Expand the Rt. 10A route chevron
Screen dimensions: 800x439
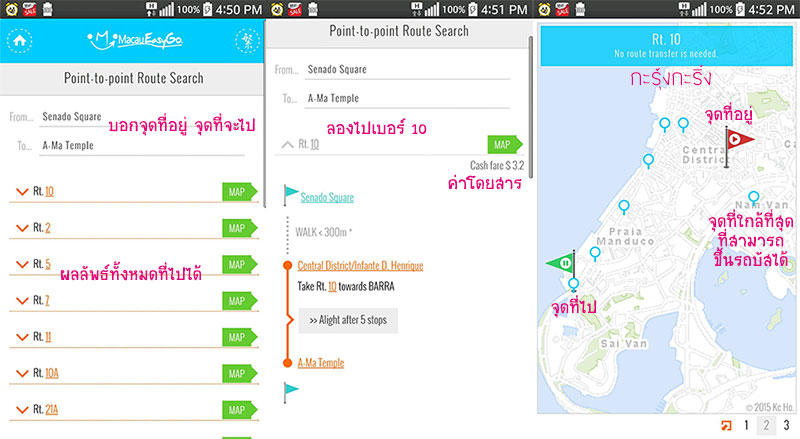tap(22, 373)
